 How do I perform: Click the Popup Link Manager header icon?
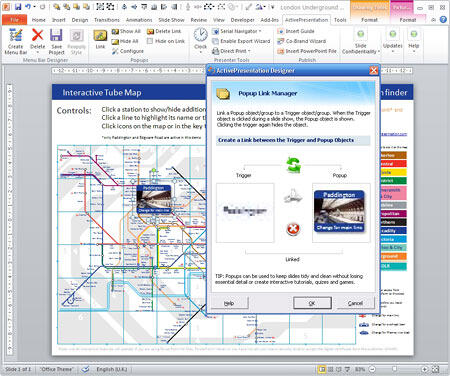[223, 94]
